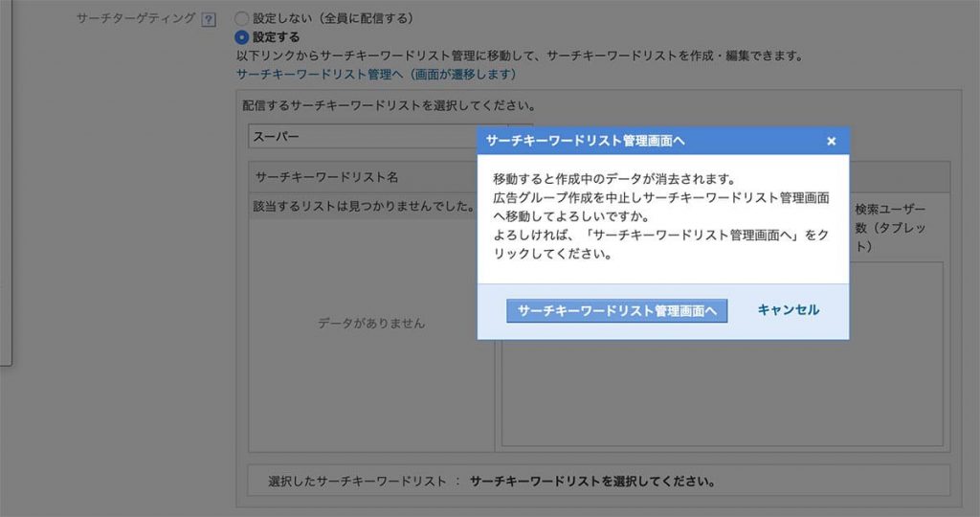Screen dimensions: 980x517
Task: Open サーチキーワードリスト管理へ（画面が遷移します） link
Action: 376,75
